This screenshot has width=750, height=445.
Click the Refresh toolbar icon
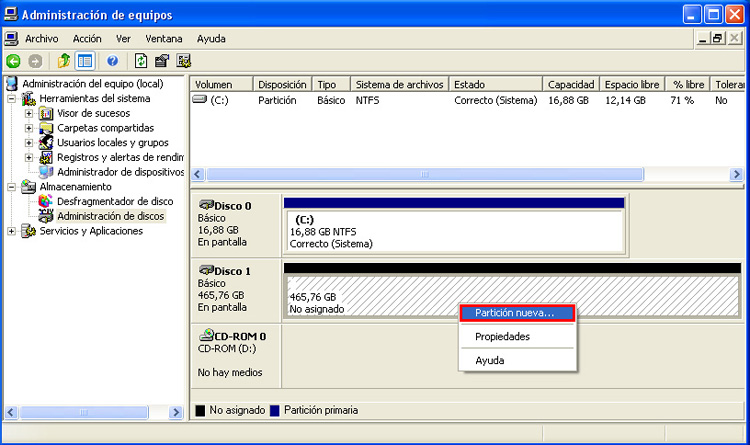(141, 61)
